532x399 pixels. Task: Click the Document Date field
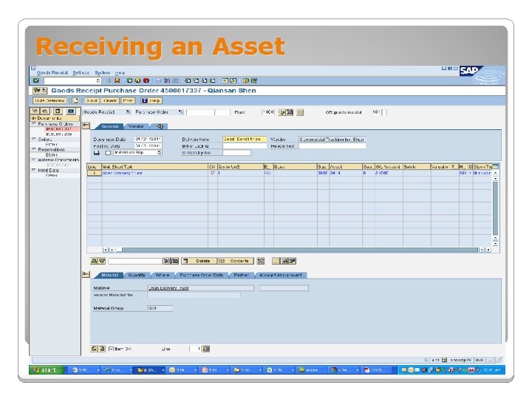click(x=148, y=139)
